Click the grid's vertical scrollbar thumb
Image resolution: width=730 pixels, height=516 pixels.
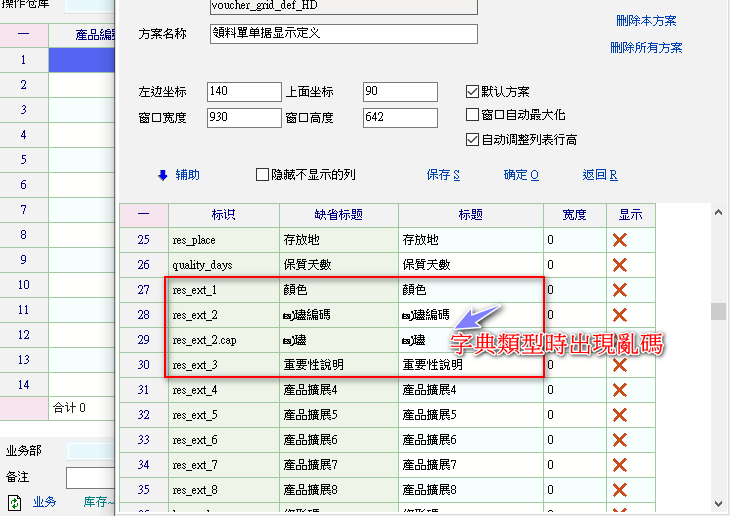click(x=718, y=311)
